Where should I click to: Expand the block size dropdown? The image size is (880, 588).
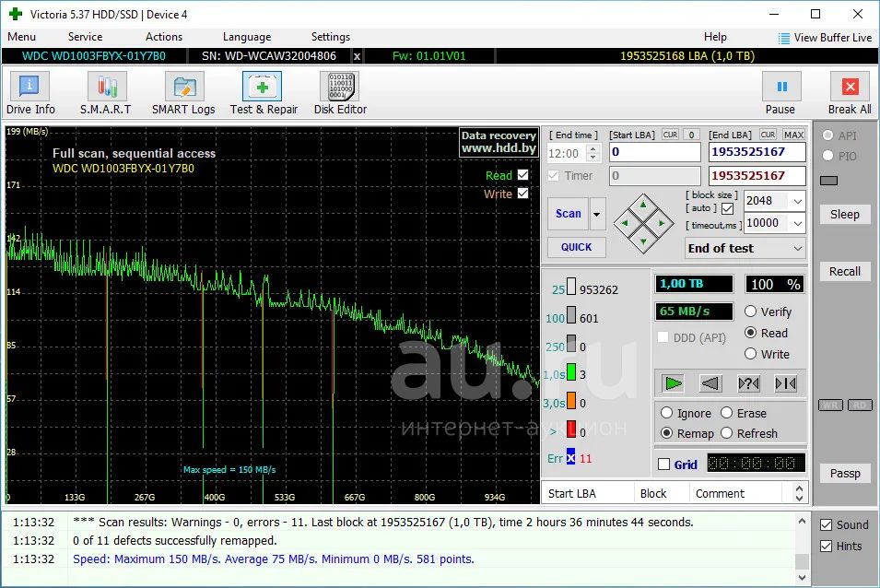[x=797, y=201]
